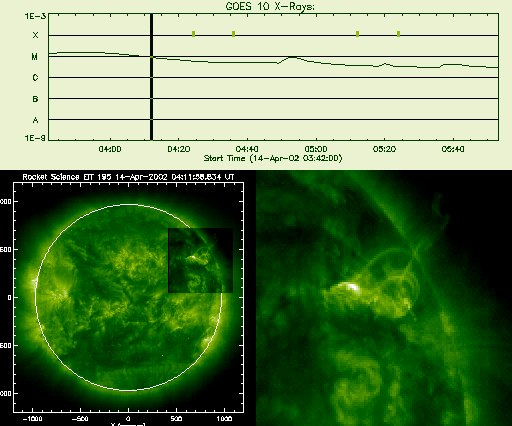
Task: Click the 05:00 time tick label
Action: (316, 149)
